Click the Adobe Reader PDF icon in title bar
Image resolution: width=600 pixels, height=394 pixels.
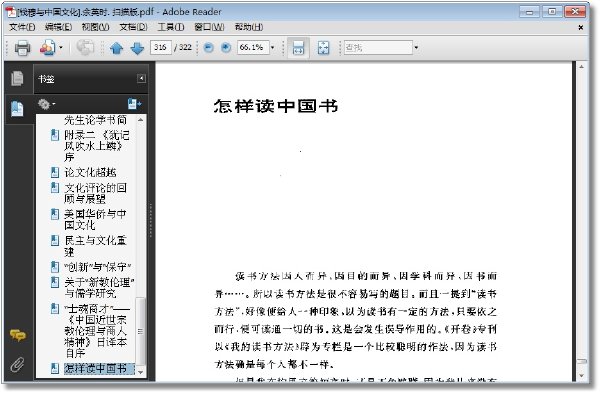click(x=12, y=12)
